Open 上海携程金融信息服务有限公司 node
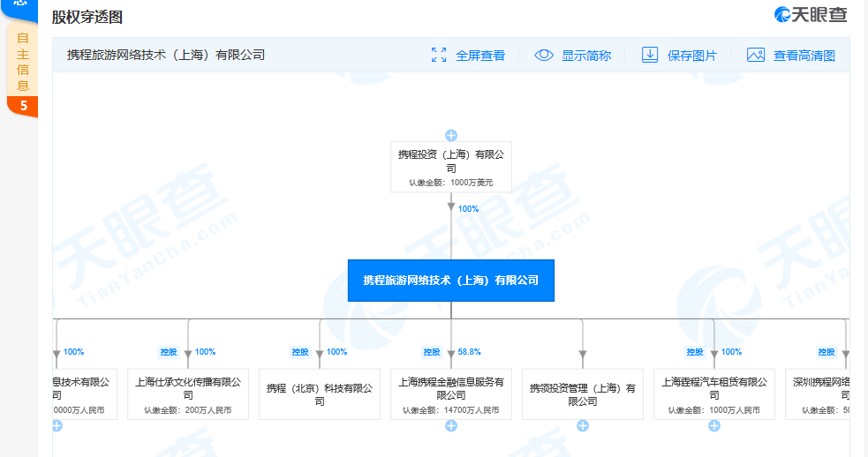Viewport: 868px width, 457px height. (x=451, y=394)
